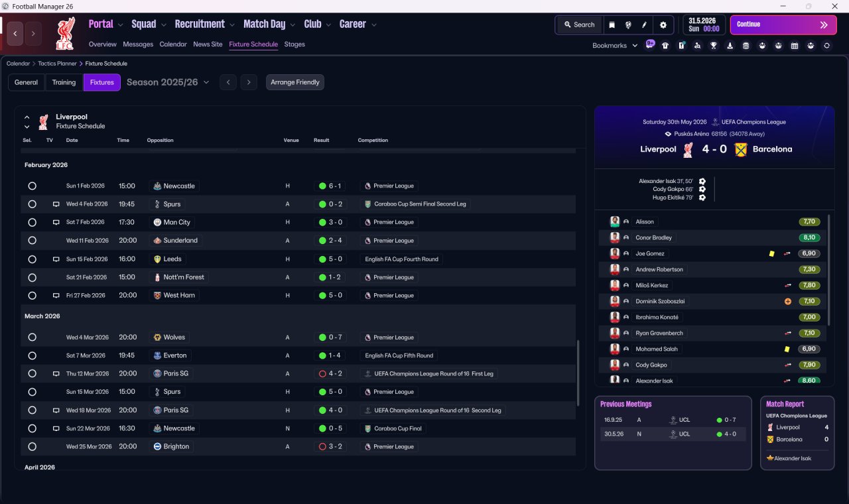The image size is (849, 504).
Task: Select the Man City fixture radio button
Action: click(32, 222)
